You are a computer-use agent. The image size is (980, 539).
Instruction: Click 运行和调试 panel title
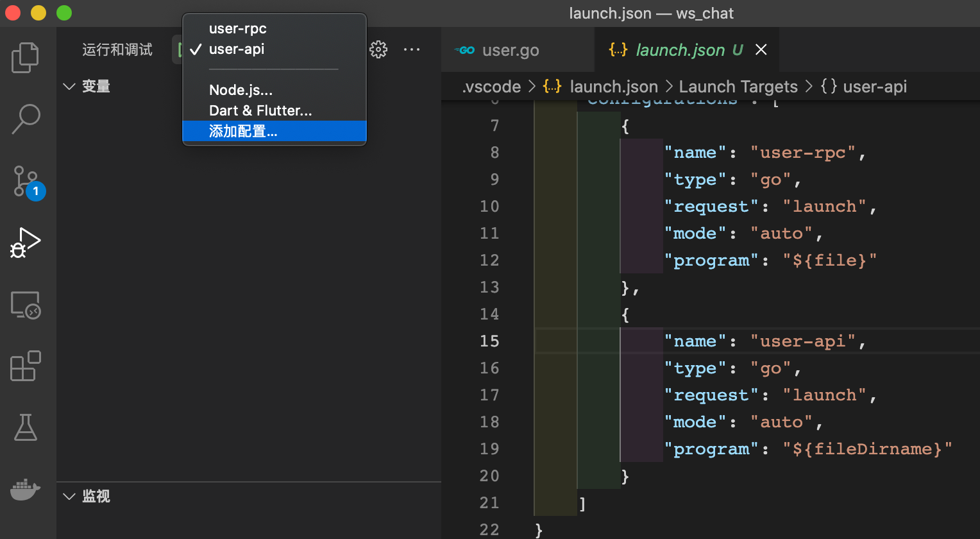pyautogui.click(x=117, y=49)
